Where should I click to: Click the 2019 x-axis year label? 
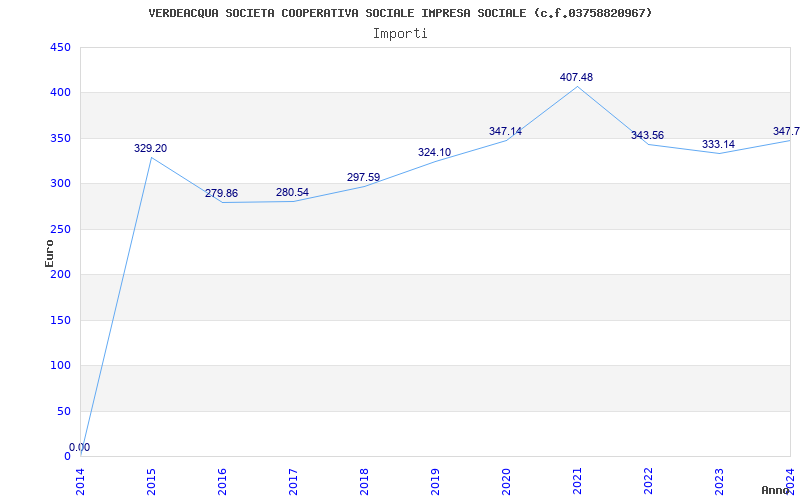coord(435,482)
